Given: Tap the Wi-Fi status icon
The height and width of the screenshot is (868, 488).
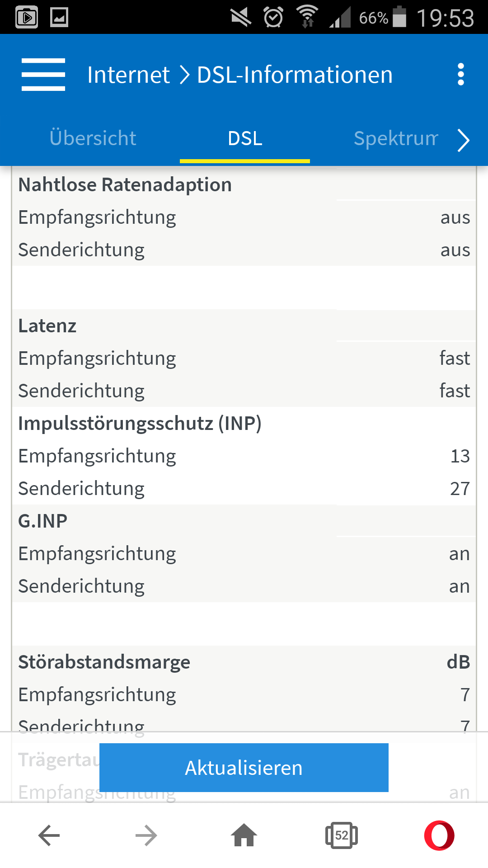Looking at the screenshot, I should [x=308, y=17].
